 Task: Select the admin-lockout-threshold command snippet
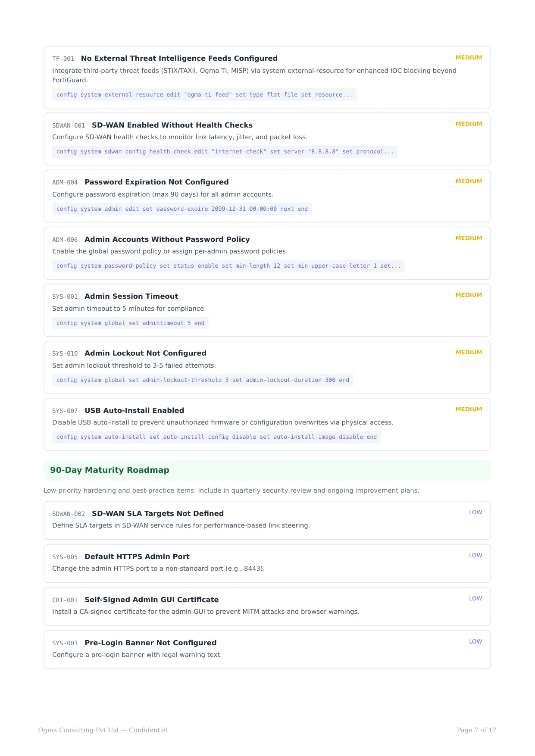203,380
